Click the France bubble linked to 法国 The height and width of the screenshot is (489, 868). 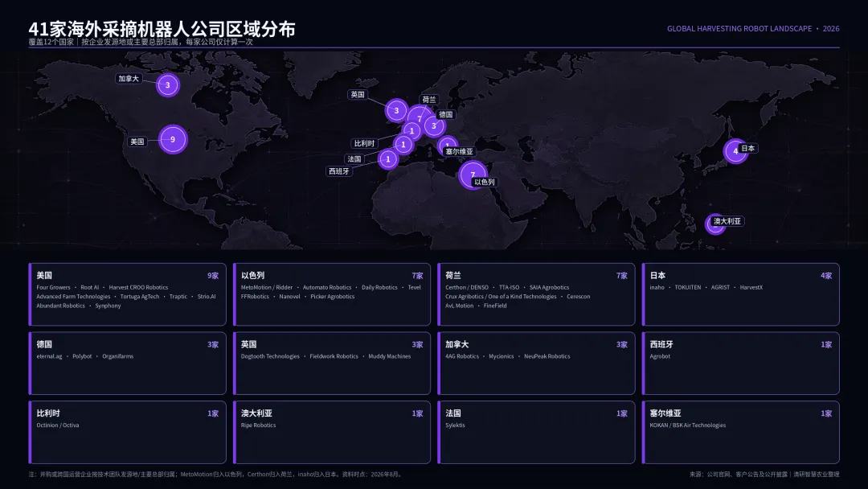[x=403, y=145]
